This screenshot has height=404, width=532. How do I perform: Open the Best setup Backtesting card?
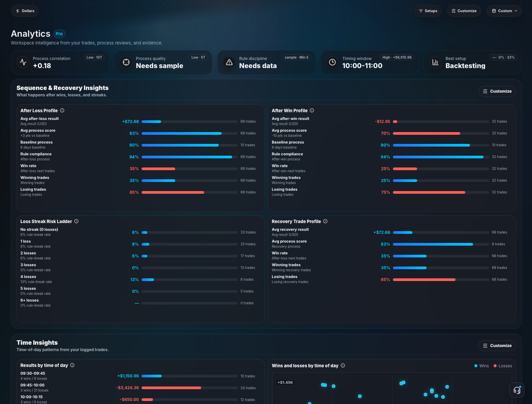(472, 63)
